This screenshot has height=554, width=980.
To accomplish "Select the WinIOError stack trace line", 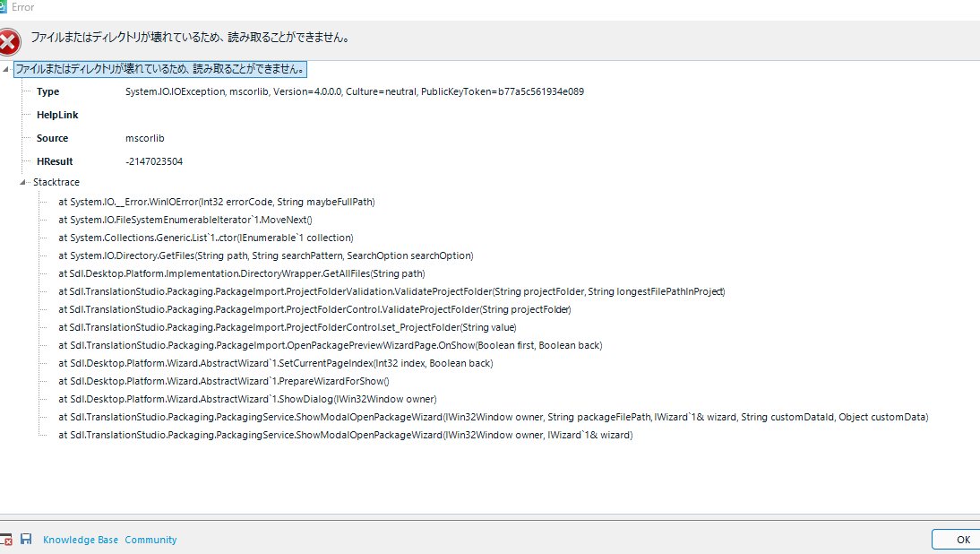I will [x=216, y=202].
